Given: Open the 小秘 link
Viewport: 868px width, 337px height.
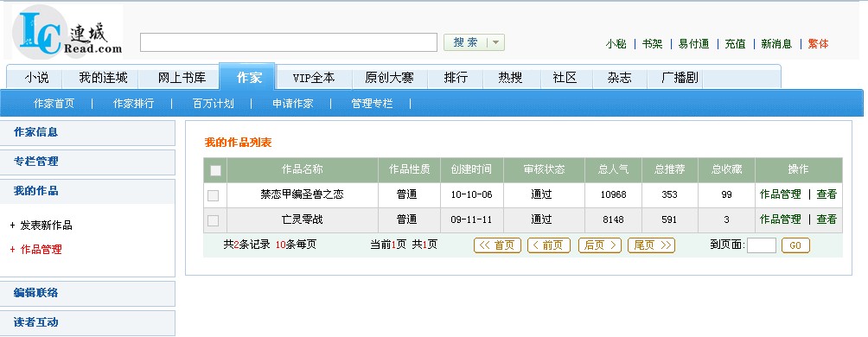Looking at the screenshot, I should [x=616, y=44].
